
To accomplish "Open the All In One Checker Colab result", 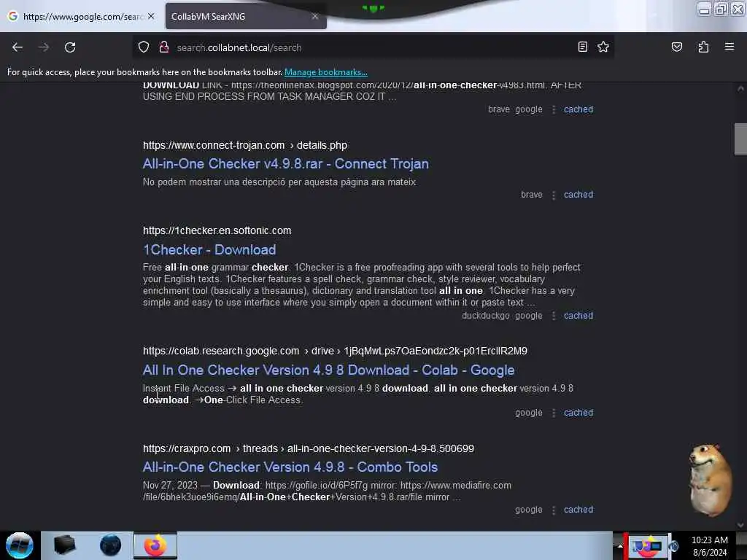I will pos(329,370).
